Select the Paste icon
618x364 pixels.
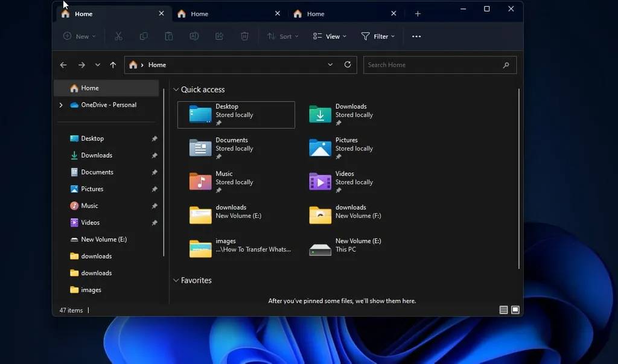[170, 36]
